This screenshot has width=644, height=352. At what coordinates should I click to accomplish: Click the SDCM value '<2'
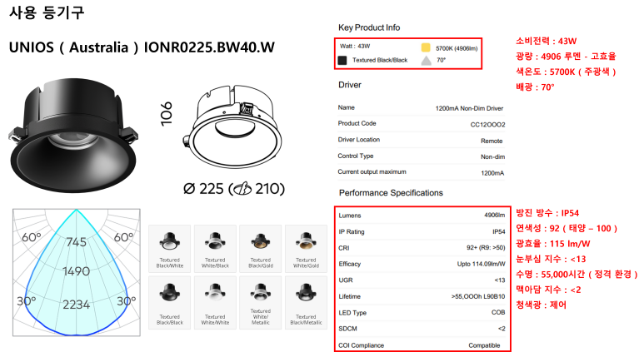502,329
